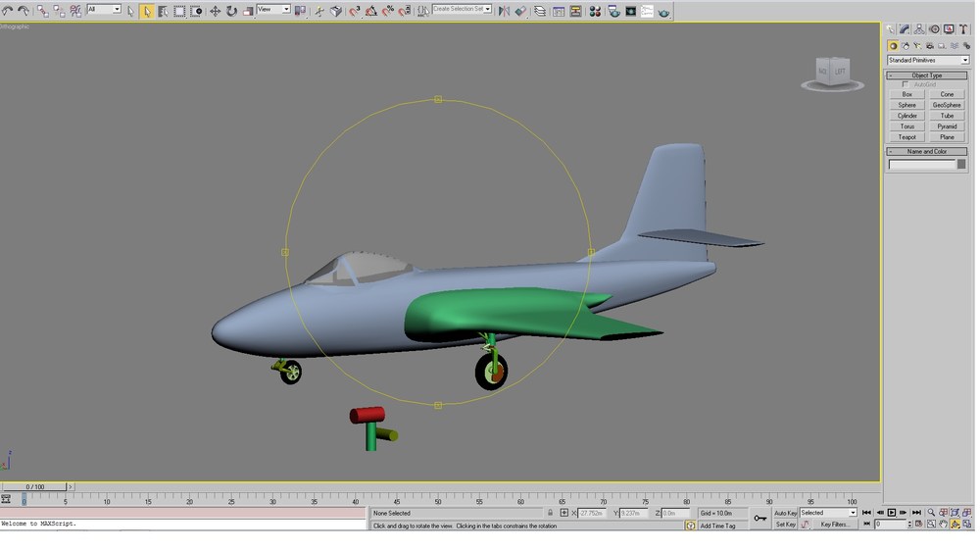This screenshot has width=980, height=551.
Task: Open the Mirror tool
Action: coord(504,11)
